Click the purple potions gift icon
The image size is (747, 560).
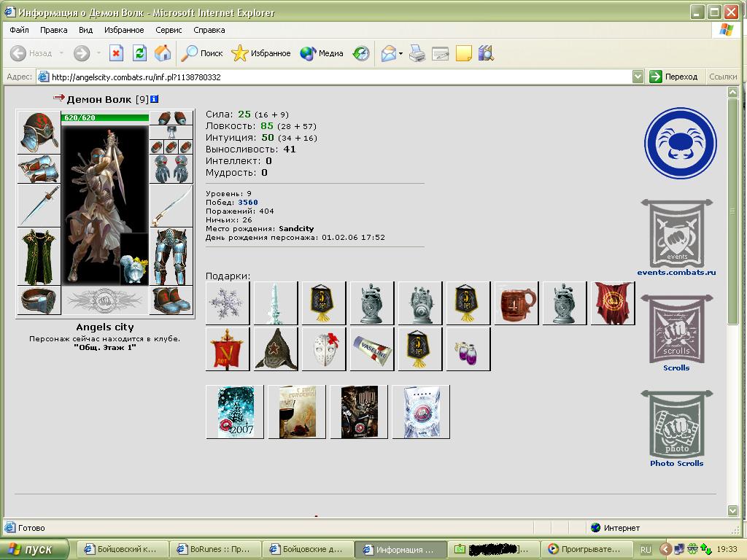click(x=468, y=349)
